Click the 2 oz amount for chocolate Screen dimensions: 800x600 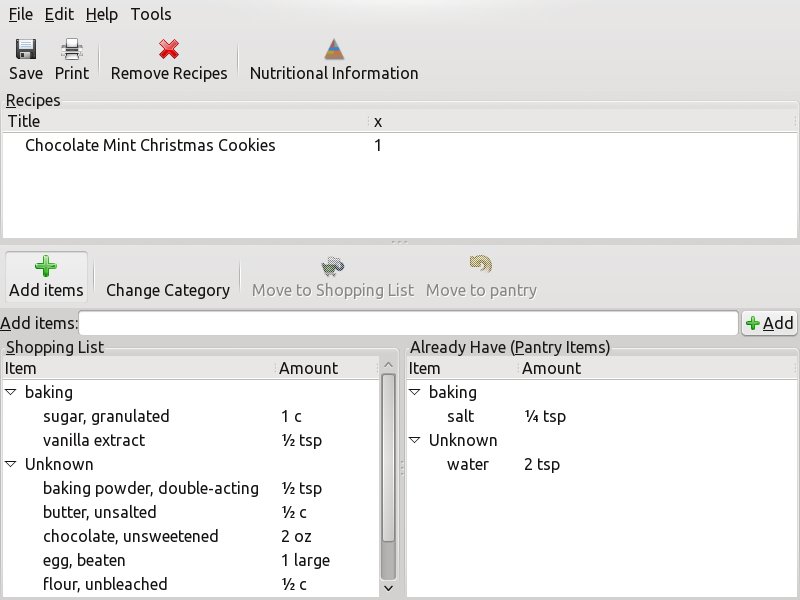(x=296, y=536)
